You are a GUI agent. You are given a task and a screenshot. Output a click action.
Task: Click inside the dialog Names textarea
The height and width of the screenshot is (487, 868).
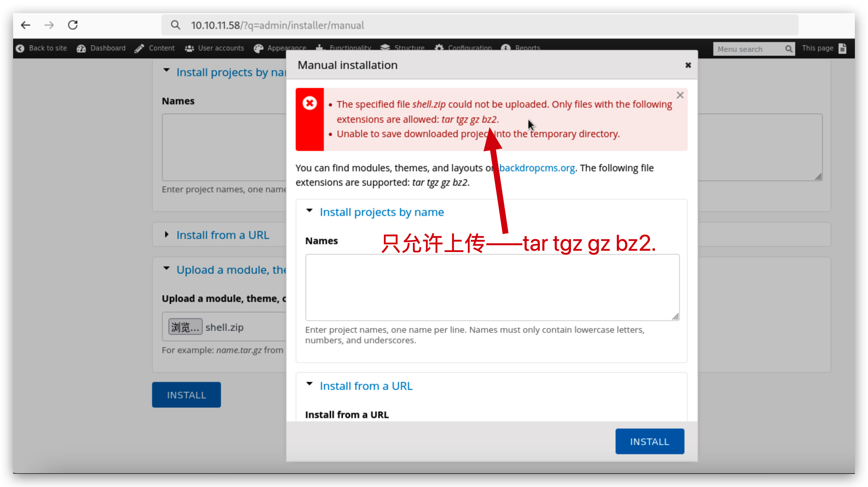[492, 287]
